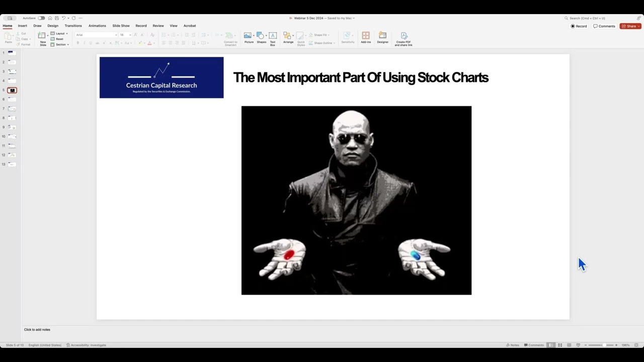Fit slide to current window
Screen dimensions: 644x362
coord(636,345)
